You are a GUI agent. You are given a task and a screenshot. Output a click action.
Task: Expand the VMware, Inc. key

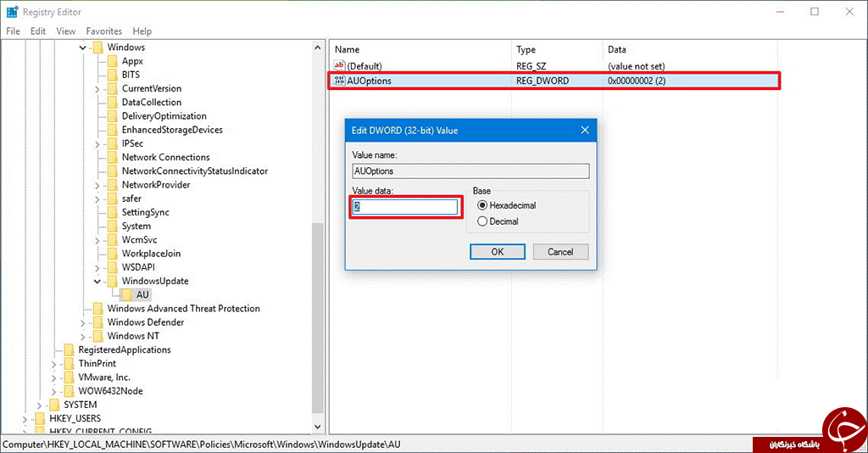click(x=53, y=377)
